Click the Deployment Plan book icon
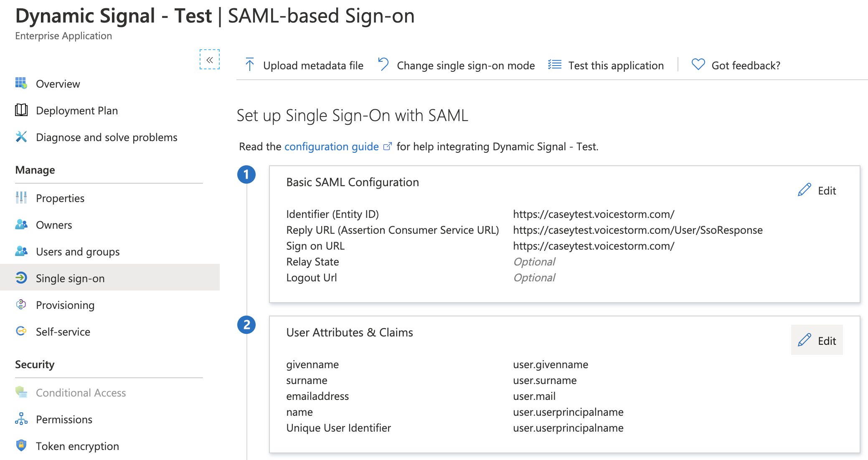The height and width of the screenshot is (460, 868). pyautogui.click(x=21, y=110)
